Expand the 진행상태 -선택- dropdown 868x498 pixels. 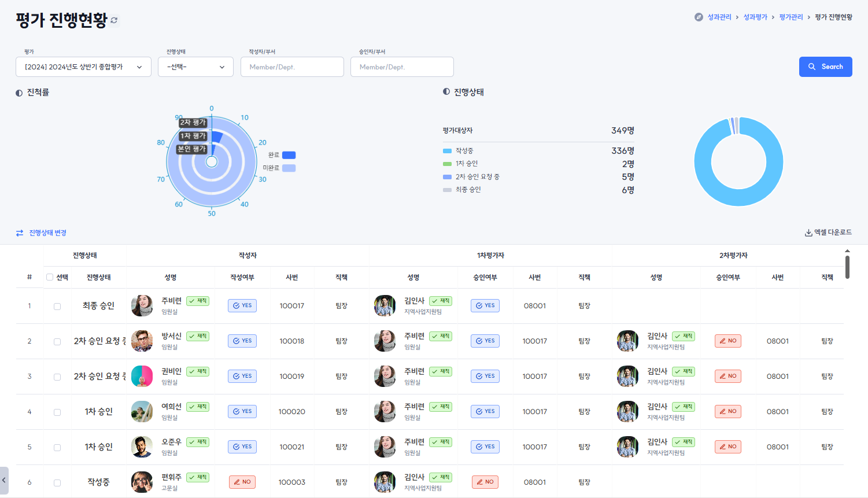click(x=195, y=67)
